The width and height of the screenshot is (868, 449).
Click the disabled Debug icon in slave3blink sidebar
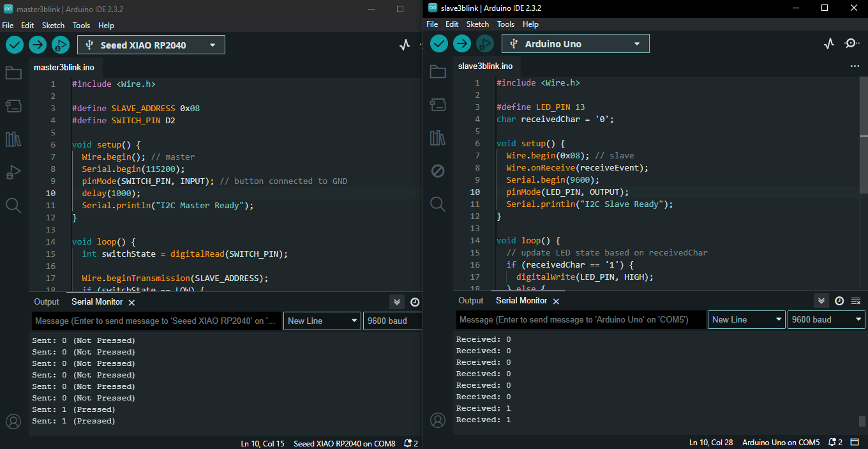click(438, 171)
